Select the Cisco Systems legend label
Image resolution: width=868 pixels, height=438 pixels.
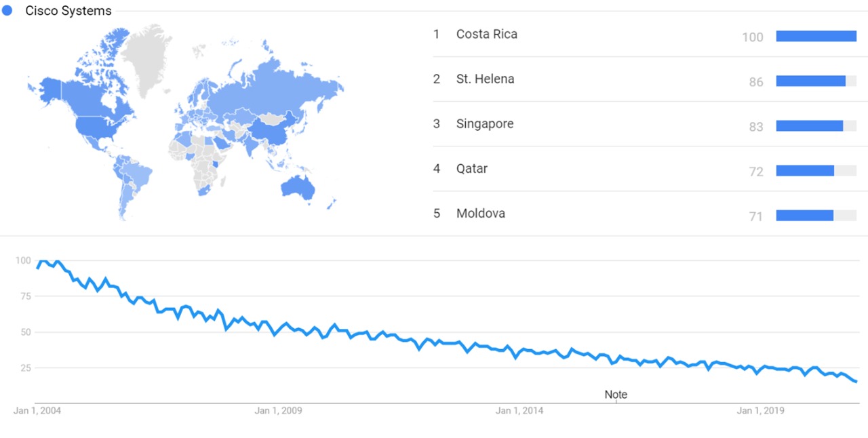tap(68, 11)
